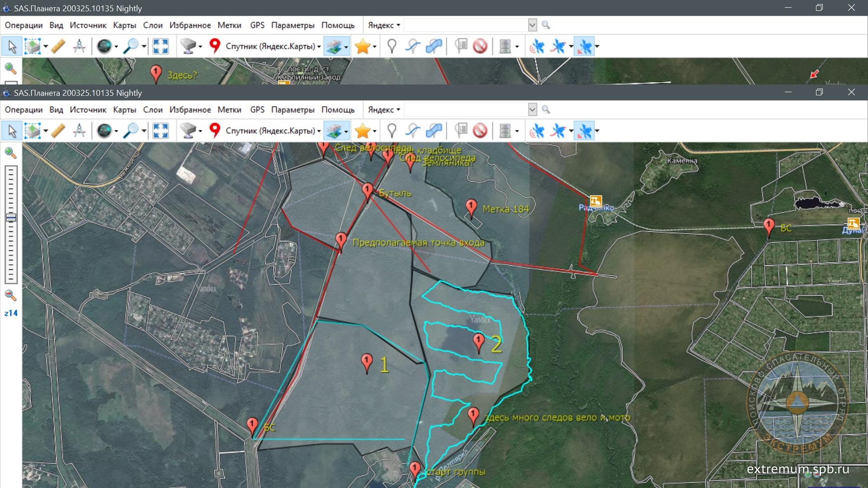Select the map marker numbered 1

click(367, 362)
